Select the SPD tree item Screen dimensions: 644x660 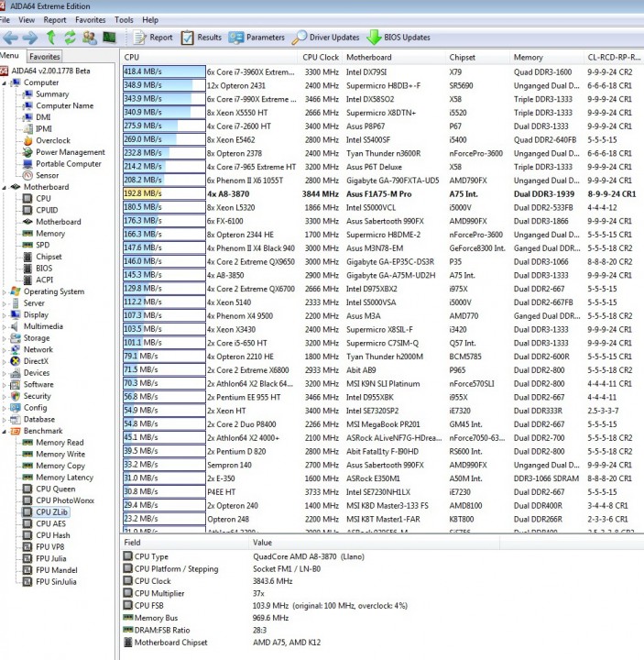click(x=42, y=245)
